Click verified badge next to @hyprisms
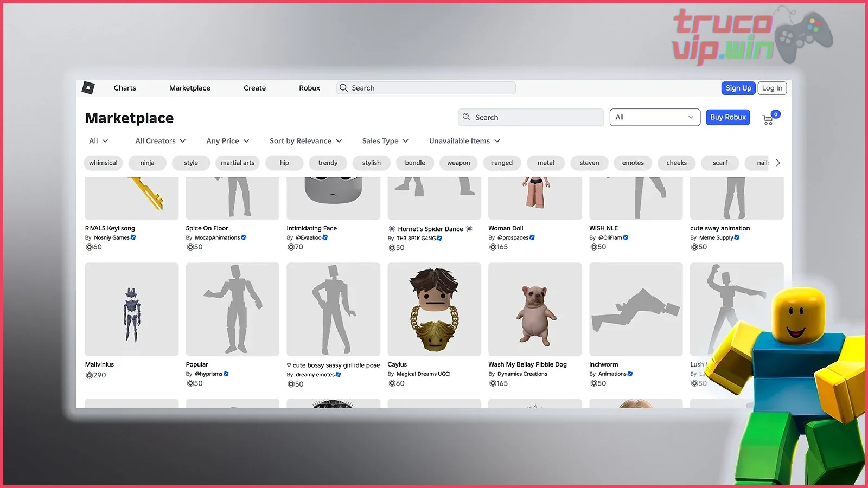Image resolution: width=868 pixels, height=488 pixels. 226,374
